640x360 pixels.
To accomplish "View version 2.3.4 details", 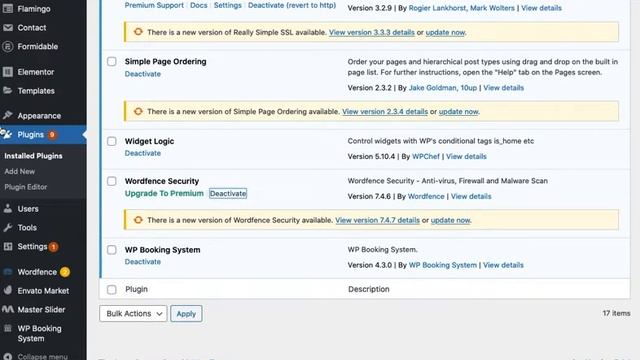I will click(385, 111).
